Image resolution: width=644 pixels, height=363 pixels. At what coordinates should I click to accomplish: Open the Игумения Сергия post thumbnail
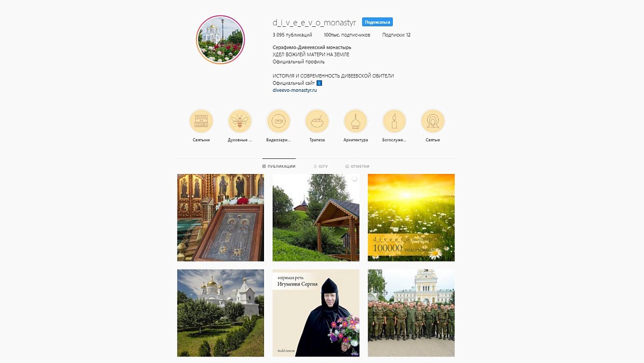pos(316,313)
